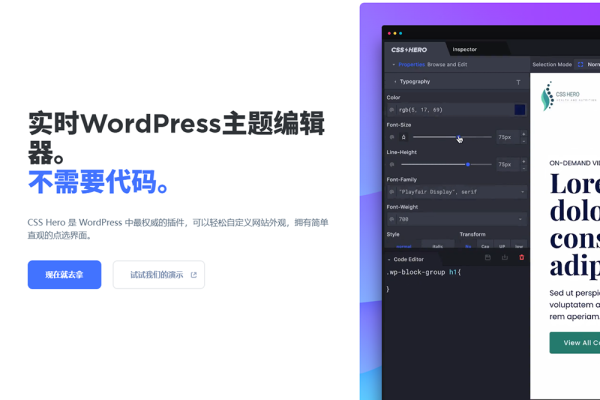Click the Selection Mode frame icon
This screenshot has width=600, height=400.
coord(580,64)
